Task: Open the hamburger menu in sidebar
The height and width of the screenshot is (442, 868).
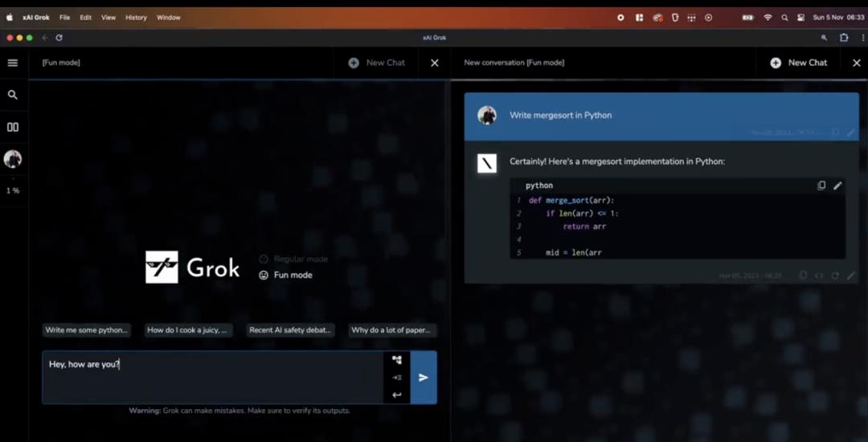Action: point(12,63)
